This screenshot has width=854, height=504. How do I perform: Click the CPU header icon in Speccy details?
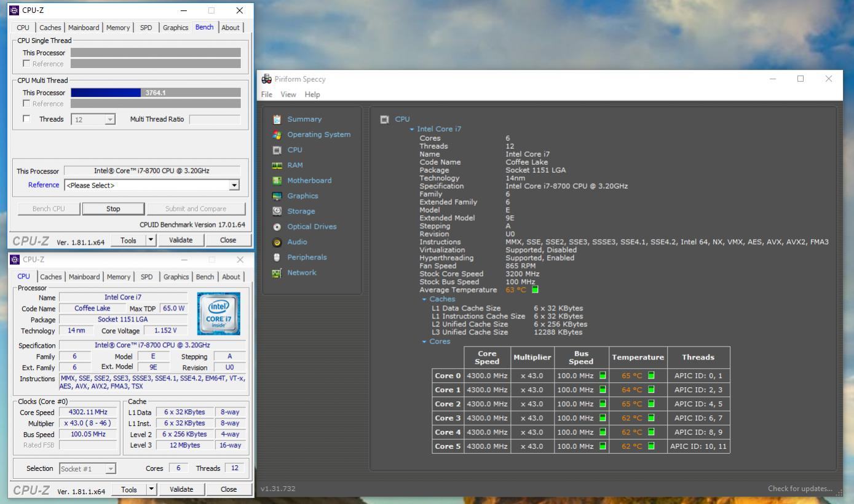tap(384, 119)
